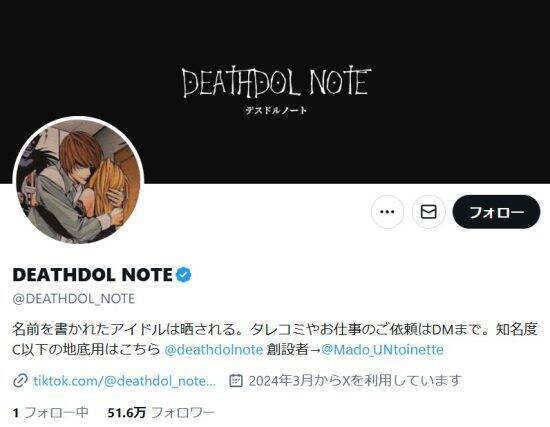Click the calendar join-date icon
This screenshot has height=427, width=550.
coord(236,381)
